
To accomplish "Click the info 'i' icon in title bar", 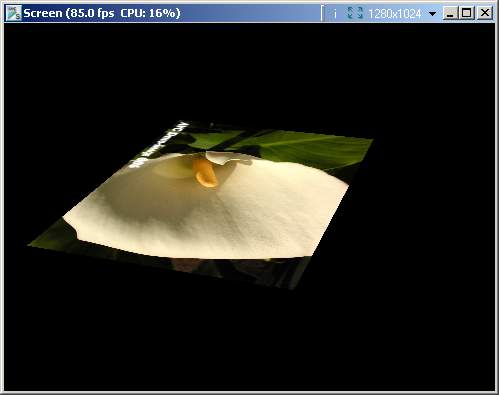I will (x=335, y=14).
